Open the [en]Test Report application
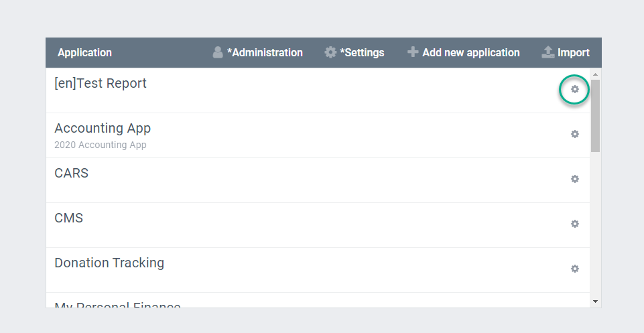This screenshot has width=644, height=333. [101, 84]
